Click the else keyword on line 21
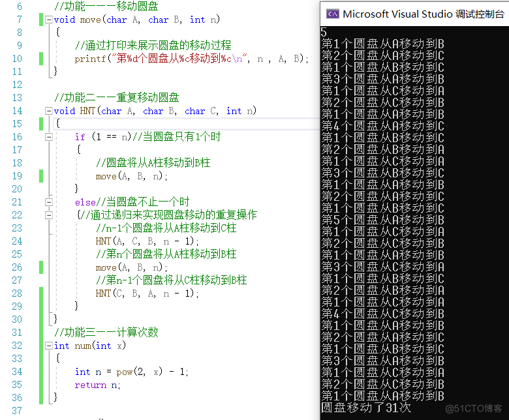The width and height of the screenshot is (509, 420). 85,202
